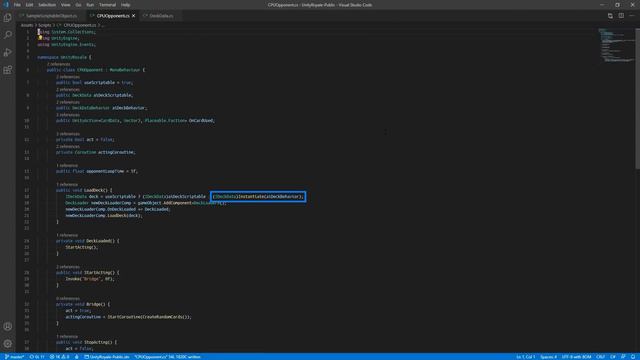Click the references CodeLens above useScriptable
640x360 pixels.
[x=68, y=77]
